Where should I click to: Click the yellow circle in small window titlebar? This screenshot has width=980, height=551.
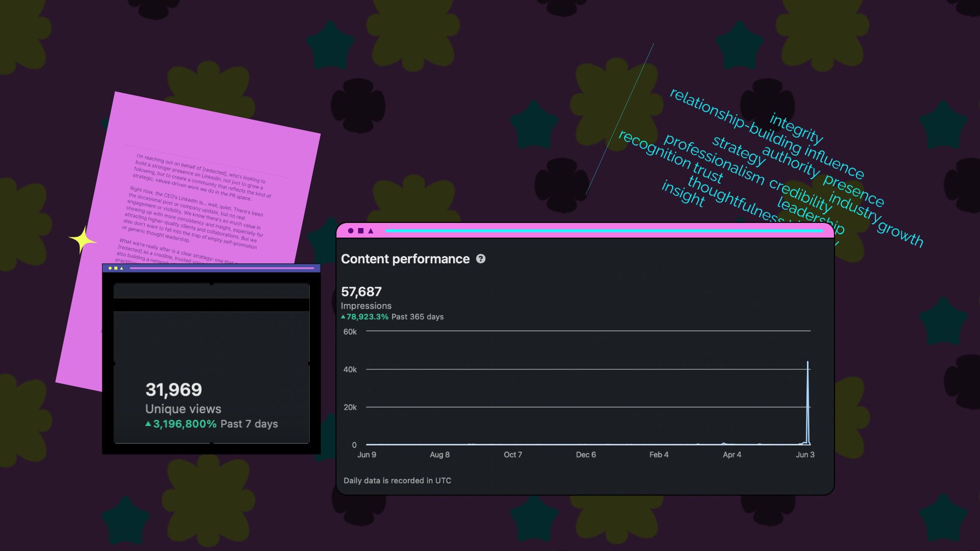pos(110,268)
